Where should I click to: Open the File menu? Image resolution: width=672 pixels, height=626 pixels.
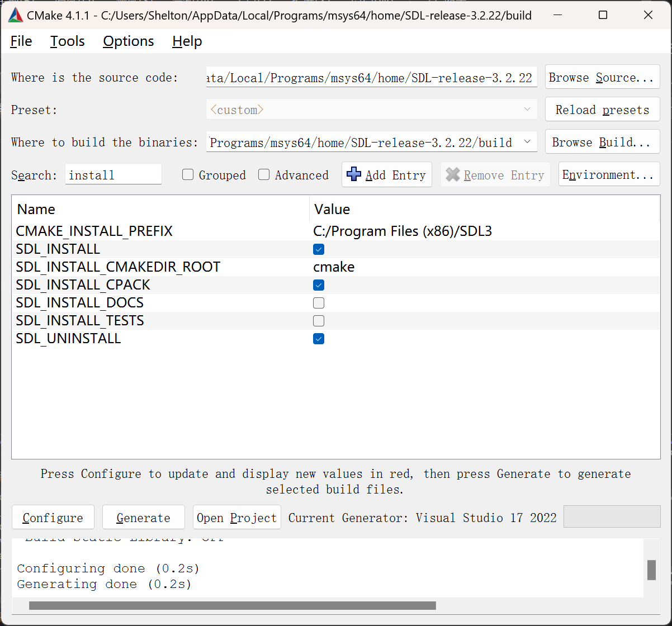point(21,41)
